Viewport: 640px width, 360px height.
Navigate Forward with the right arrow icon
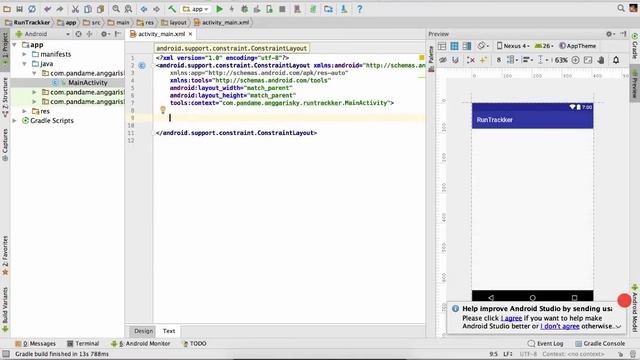156,9
